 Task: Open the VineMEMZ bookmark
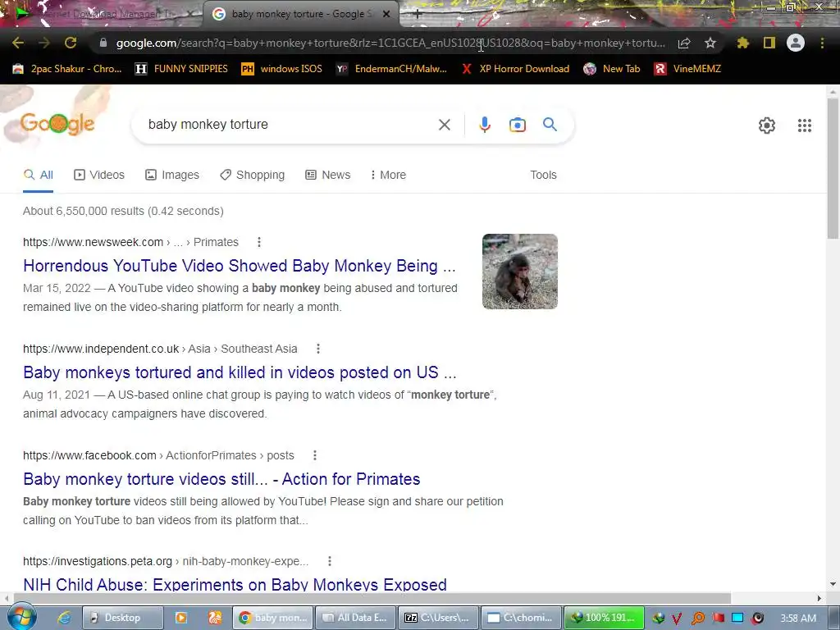click(687, 69)
